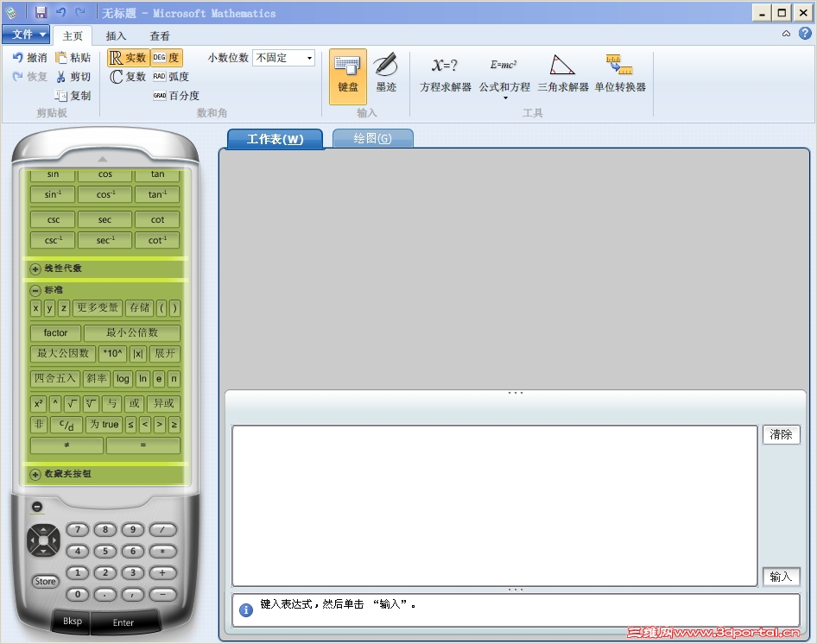Click the 四舍五入 round key
The image size is (817, 644).
click(54, 379)
